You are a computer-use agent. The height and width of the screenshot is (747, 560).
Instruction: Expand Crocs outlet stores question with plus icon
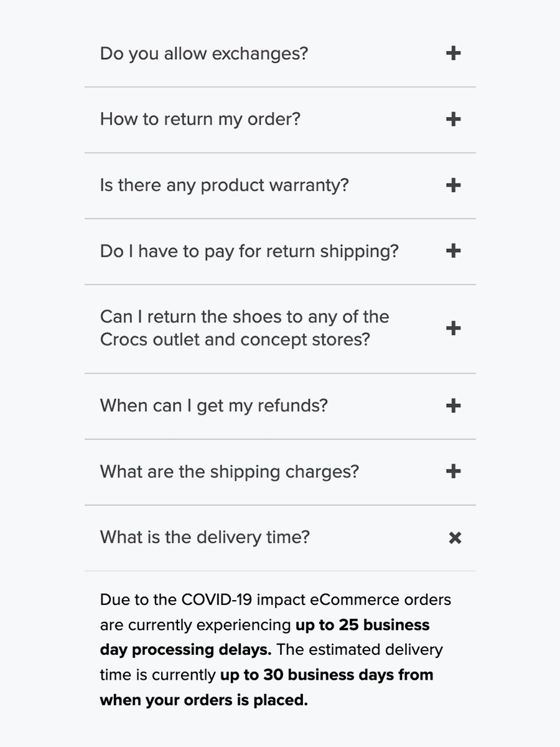click(x=454, y=328)
